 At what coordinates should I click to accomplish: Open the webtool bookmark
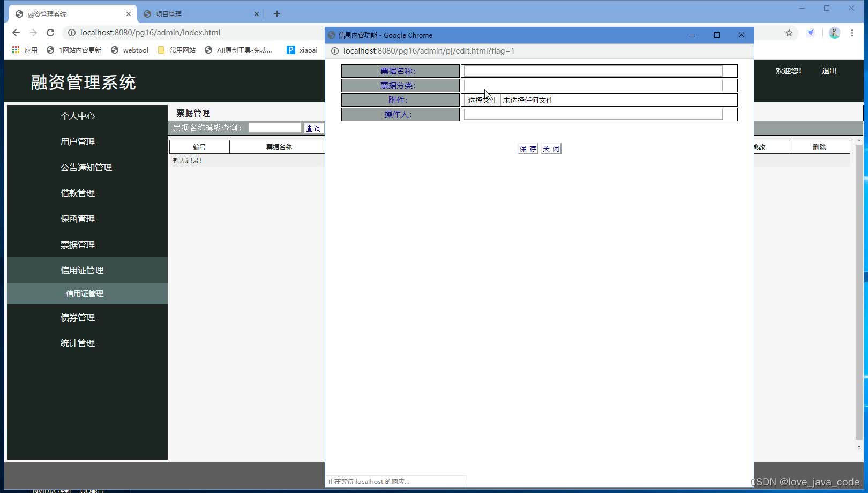[130, 50]
